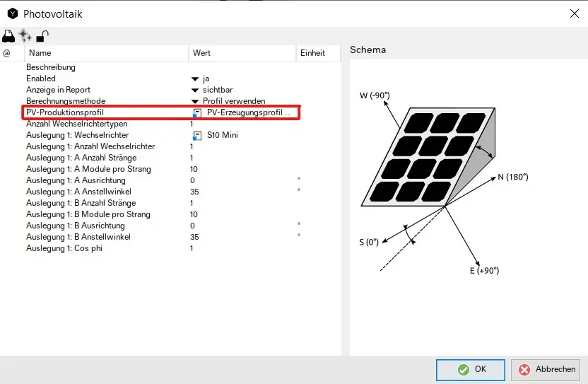Open the S10 Mini library icon
The width and height of the screenshot is (588, 384).
(x=197, y=136)
